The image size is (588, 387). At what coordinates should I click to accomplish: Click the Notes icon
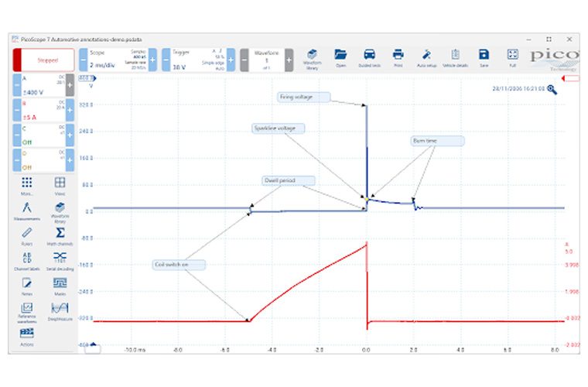click(27, 285)
